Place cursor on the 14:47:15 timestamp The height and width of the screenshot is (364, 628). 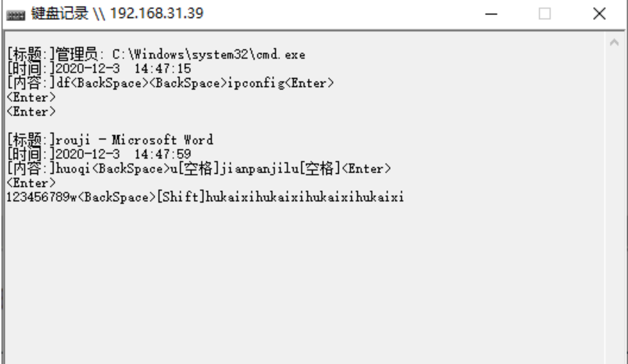(163, 69)
